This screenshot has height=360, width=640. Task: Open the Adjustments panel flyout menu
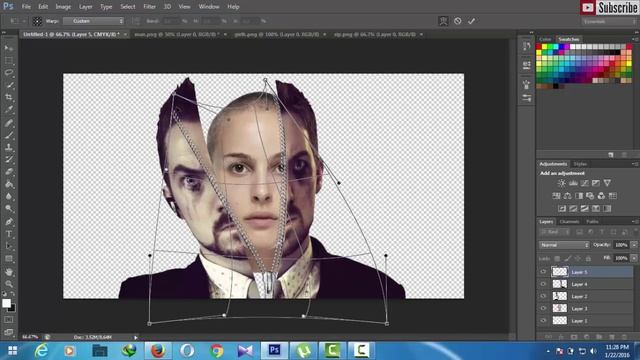point(634,164)
